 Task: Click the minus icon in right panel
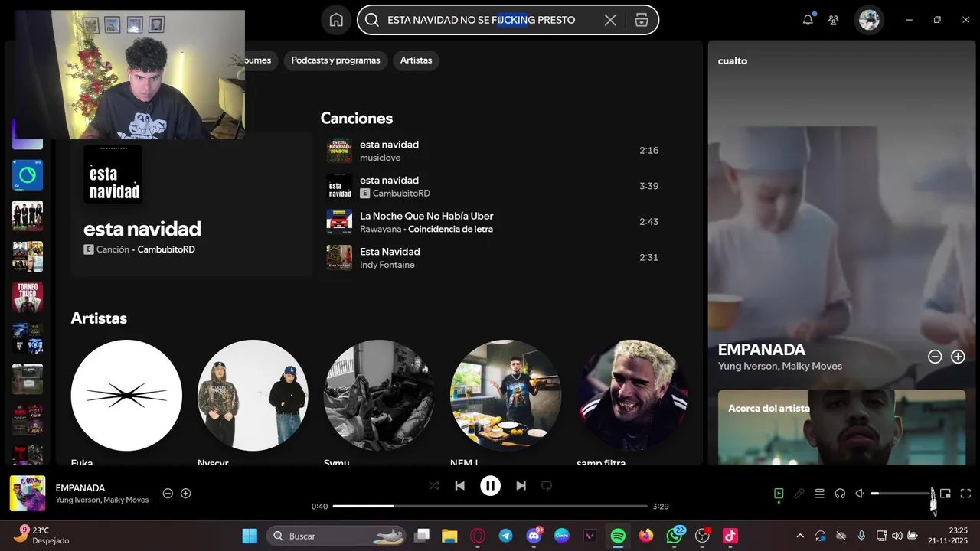click(x=935, y=357)
